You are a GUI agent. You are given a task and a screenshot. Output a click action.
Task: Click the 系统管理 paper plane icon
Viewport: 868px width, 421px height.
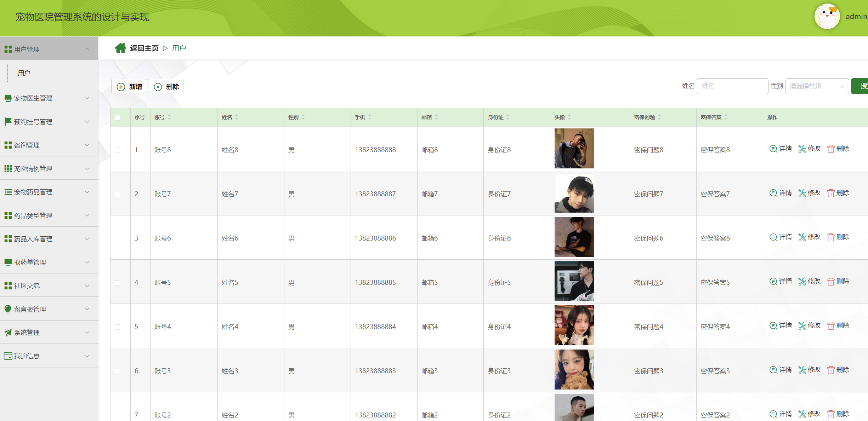[8, 333]
